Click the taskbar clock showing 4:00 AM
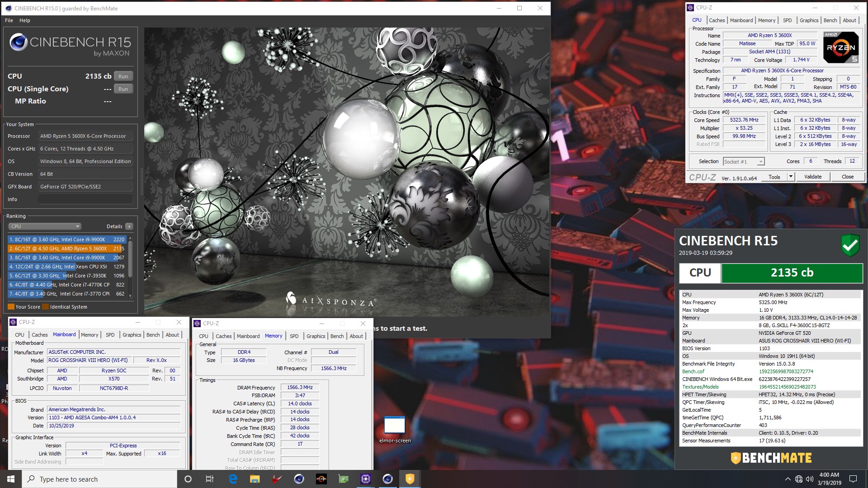Image resolution: width=868 pixels, height=488 pixels. 829,479
